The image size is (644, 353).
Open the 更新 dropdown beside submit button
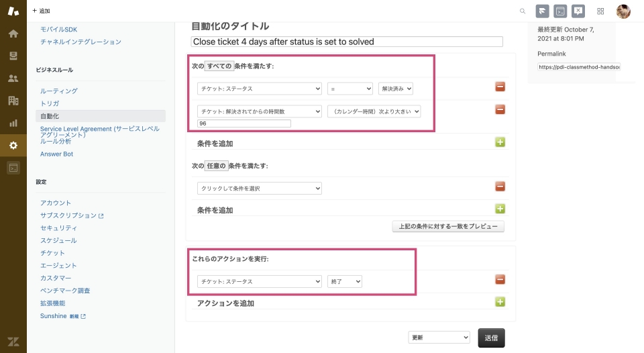pos(439,337)
